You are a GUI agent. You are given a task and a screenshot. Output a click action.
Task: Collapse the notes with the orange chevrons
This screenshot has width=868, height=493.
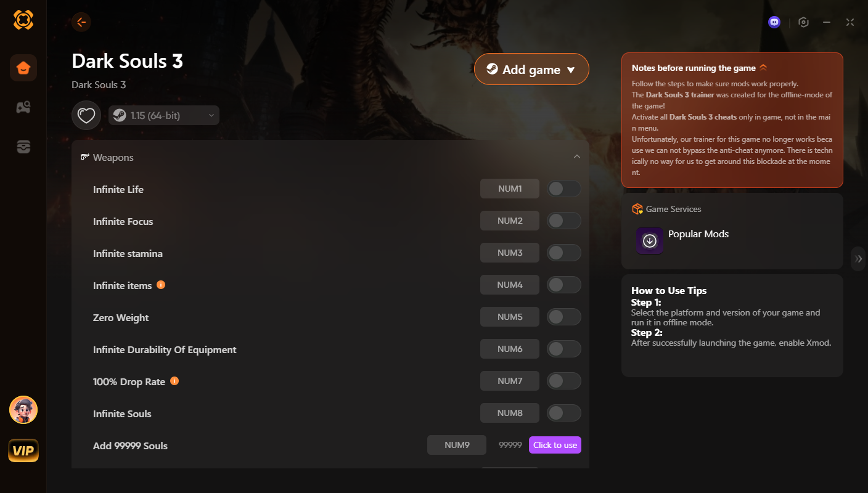[x=763, y=68]
